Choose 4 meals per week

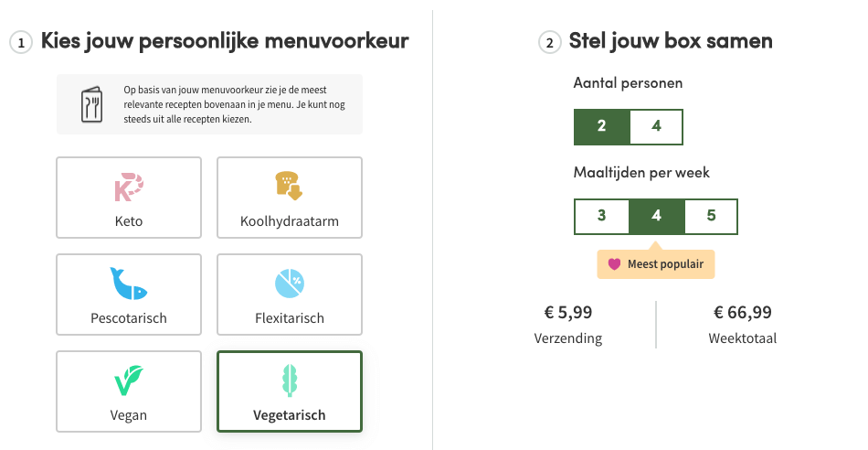[656, 216]
